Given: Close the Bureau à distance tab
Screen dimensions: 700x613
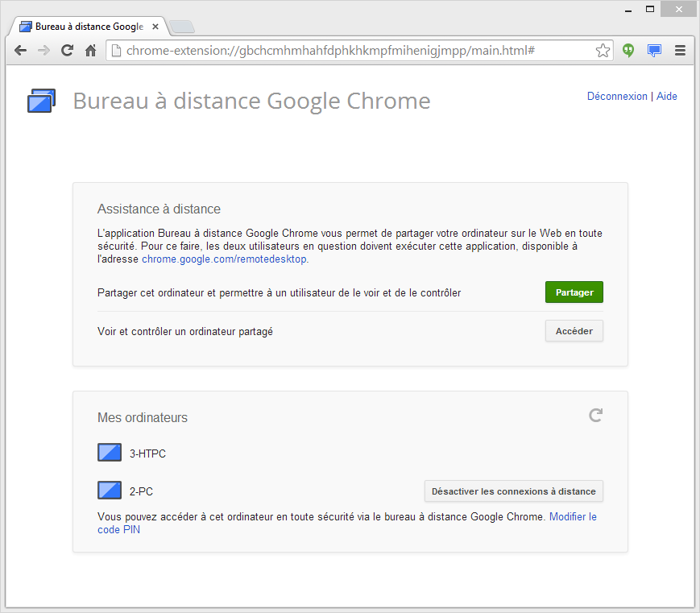Looking at the screenshot, I should click(155, 27).
